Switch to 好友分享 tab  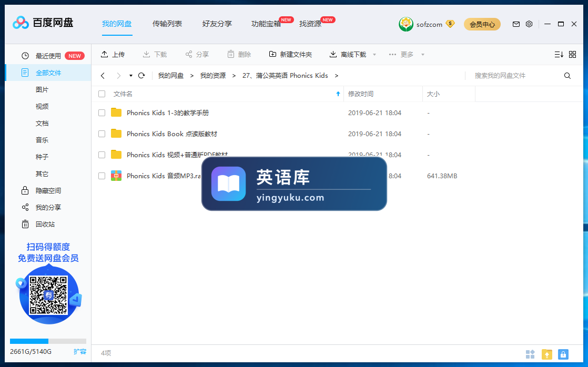pos(217,24)
